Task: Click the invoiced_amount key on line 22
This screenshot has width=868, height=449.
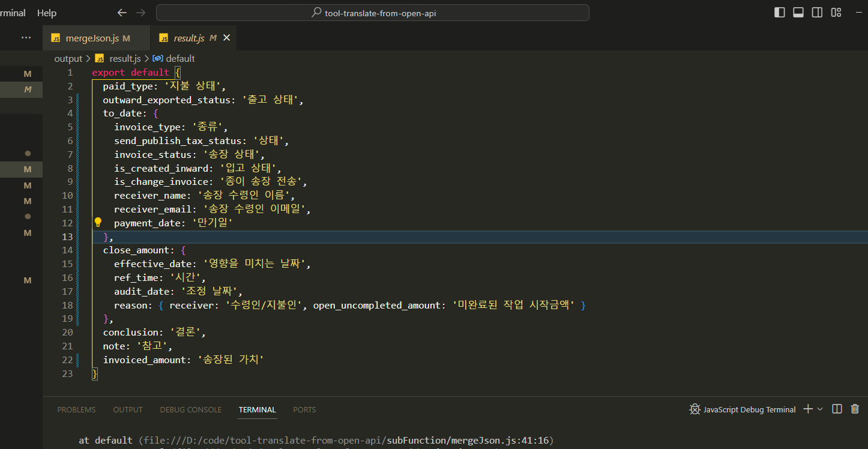Action: [145, 360]
